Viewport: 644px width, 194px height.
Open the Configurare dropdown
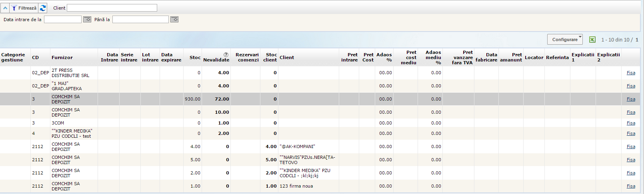[x=565, y=40]
